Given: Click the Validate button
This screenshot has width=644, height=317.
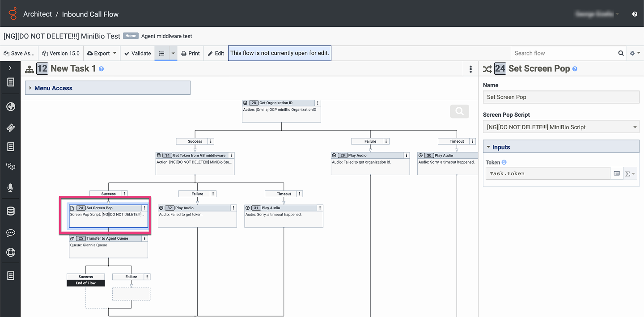Looking at the screenshot, I should tap(137, 53).
